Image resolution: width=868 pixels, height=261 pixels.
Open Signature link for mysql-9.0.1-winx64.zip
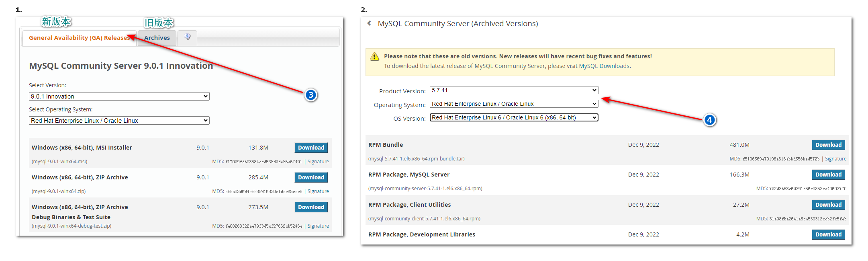coord(318,191)
